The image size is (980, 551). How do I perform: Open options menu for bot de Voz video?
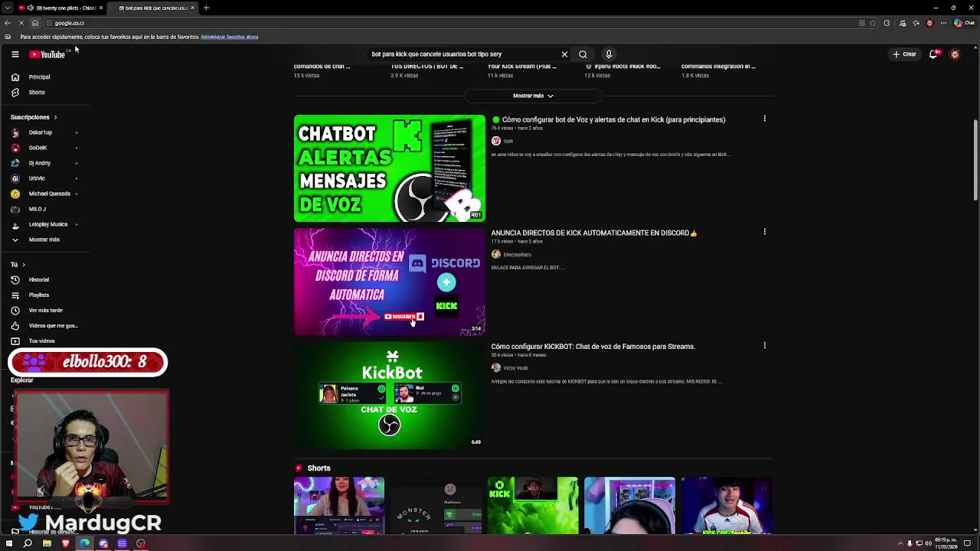click(764, 119)
